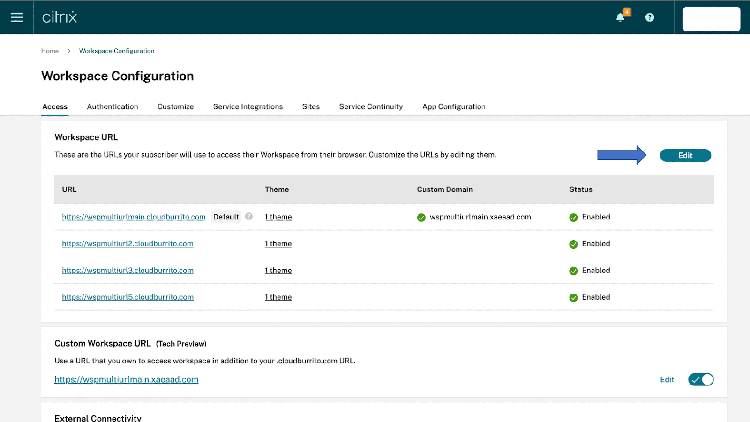
Task: Open the account dropdown in the header
Action: tap(711, 19)
